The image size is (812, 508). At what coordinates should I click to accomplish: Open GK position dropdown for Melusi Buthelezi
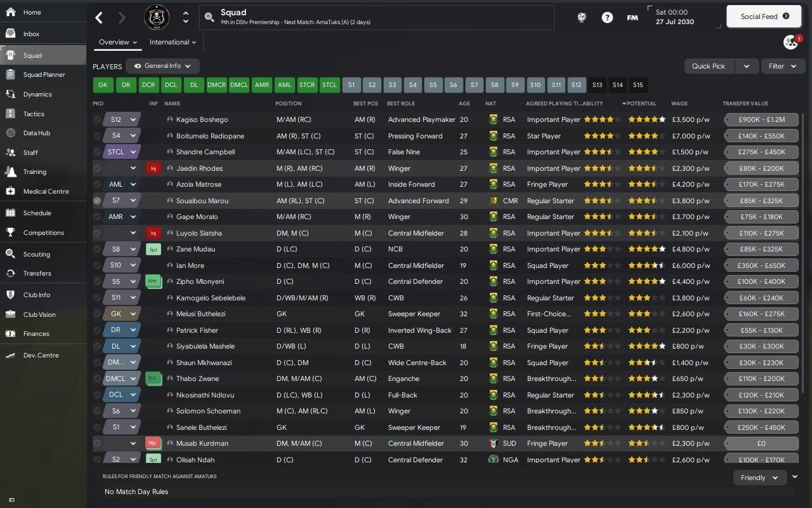point(122,314)
